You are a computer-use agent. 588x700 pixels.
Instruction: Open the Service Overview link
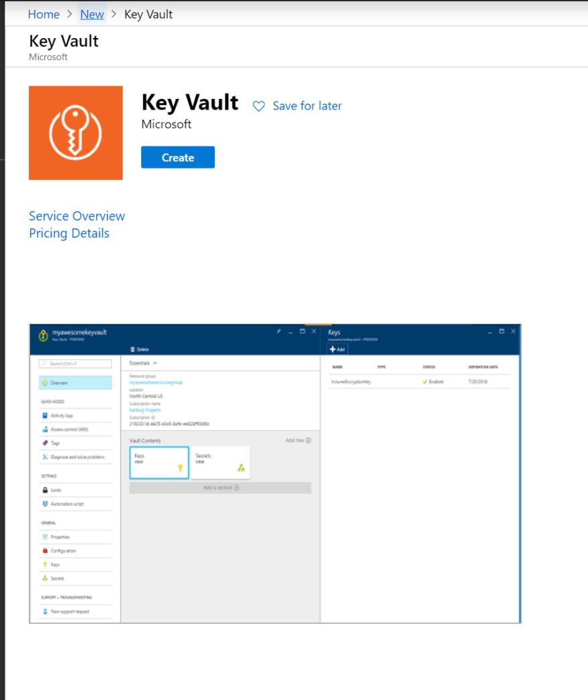(x=77, y=216)
